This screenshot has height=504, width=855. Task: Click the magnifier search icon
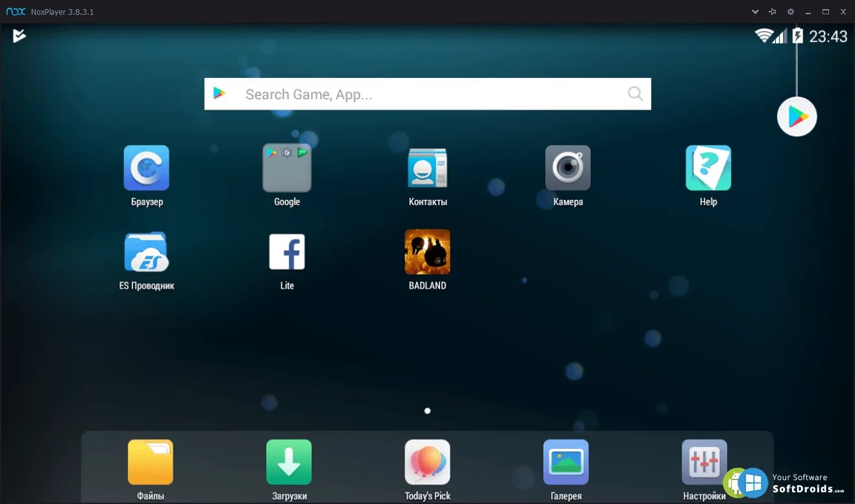point(636,94)
